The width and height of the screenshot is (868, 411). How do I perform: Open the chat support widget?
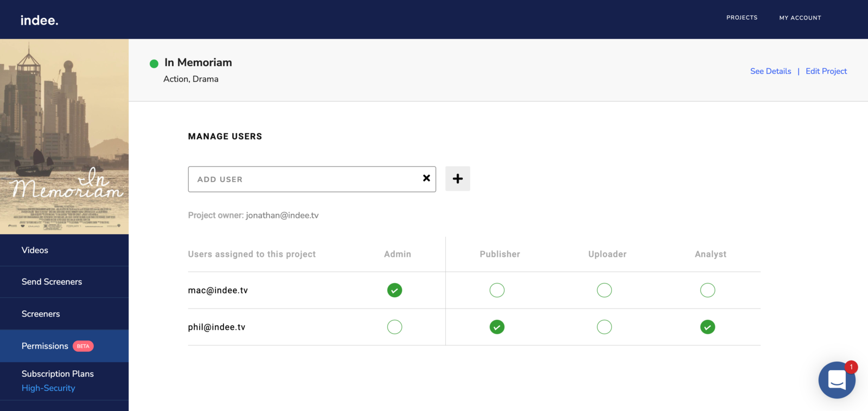point(837,380)
